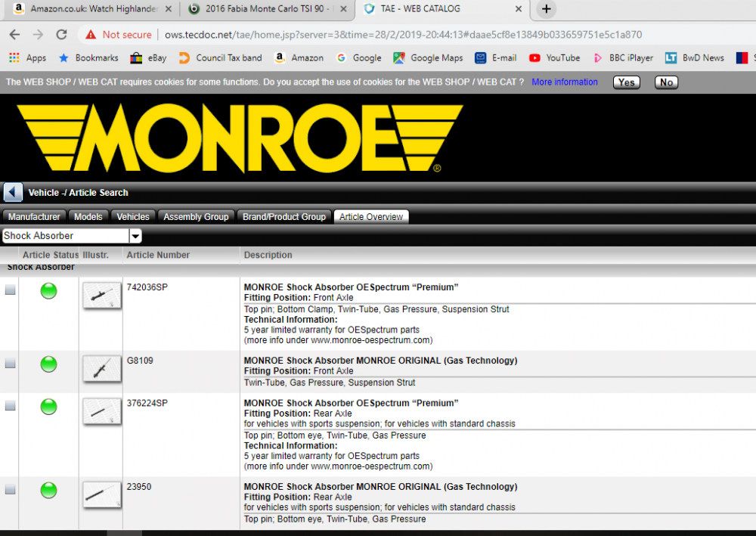Tick the checkbox for article G8109
This screenshot has width=756, height=536.
click(x=10, y=363)
